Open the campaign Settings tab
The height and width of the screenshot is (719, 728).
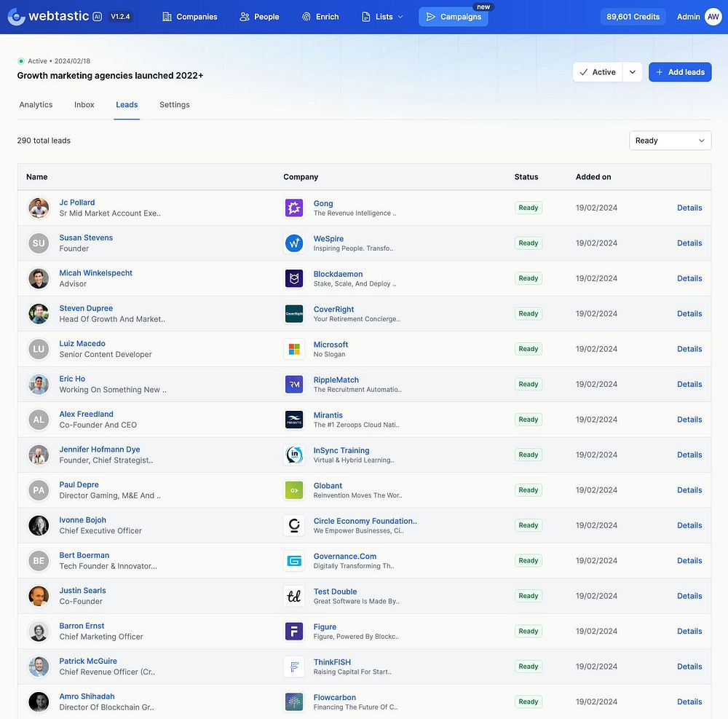point(175,105)
